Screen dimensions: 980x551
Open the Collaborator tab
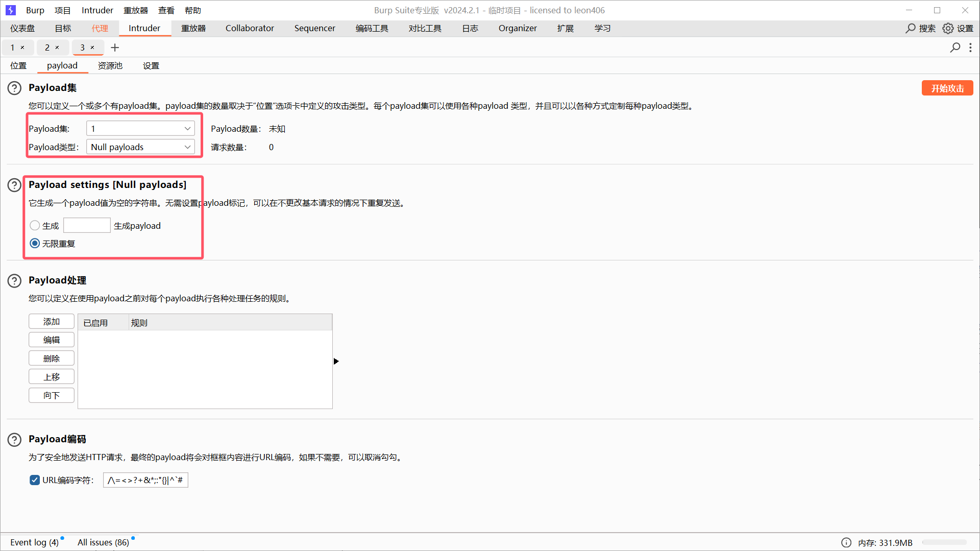point(250,29)
